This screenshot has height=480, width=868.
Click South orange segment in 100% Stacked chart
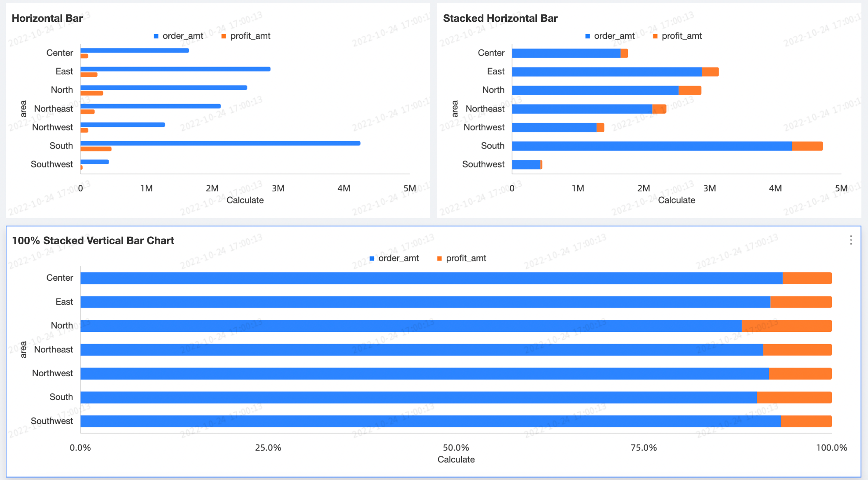pos(794,398)
